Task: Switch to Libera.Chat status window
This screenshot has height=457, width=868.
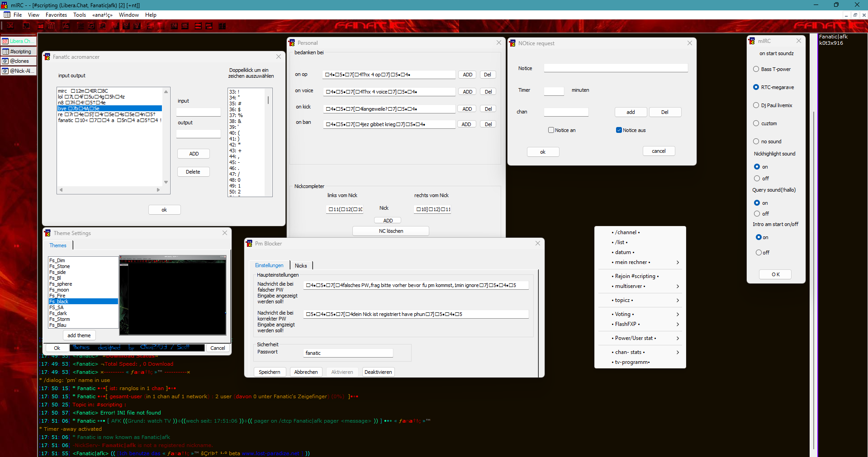Action: [x=18, y=41]
